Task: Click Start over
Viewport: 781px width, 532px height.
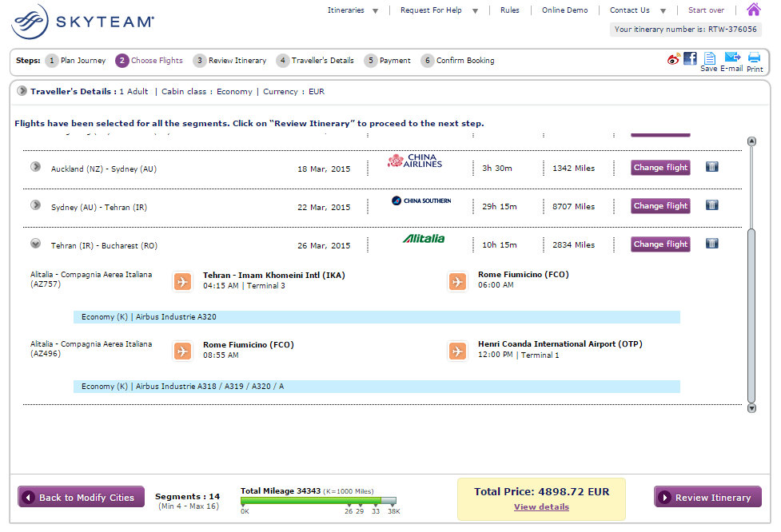Action: tap(707, 10)
